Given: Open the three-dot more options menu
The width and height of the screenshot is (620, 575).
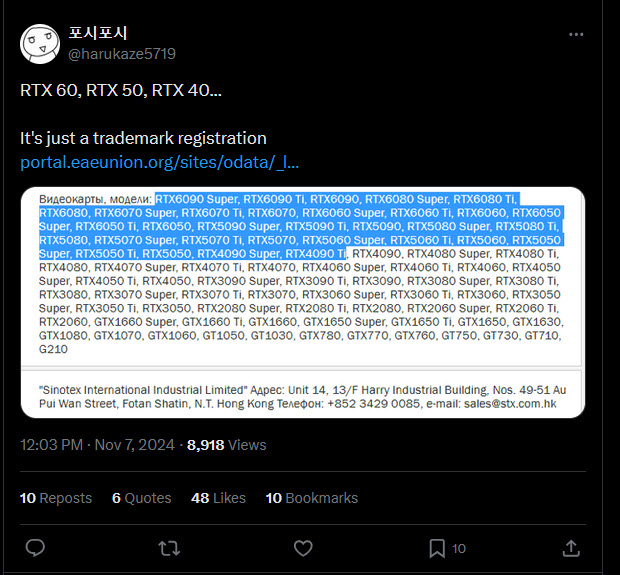Looking at the screenshot, I should pyautogui.click(x=576, y=34).
